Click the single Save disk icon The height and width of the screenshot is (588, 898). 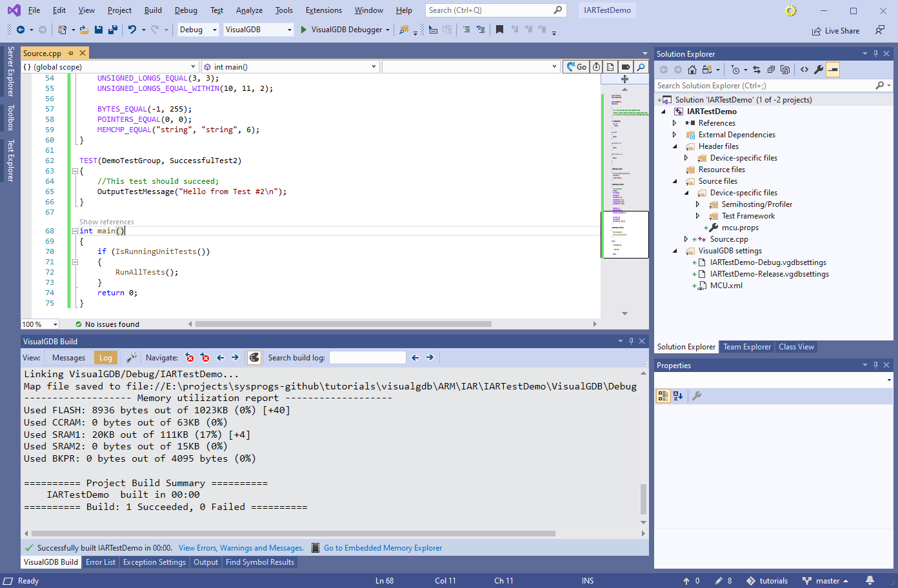coord(99,30)
